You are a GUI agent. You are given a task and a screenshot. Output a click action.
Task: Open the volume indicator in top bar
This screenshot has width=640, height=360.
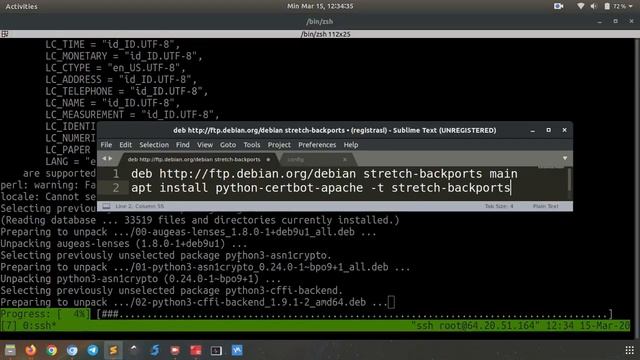(x=593, y=6)
